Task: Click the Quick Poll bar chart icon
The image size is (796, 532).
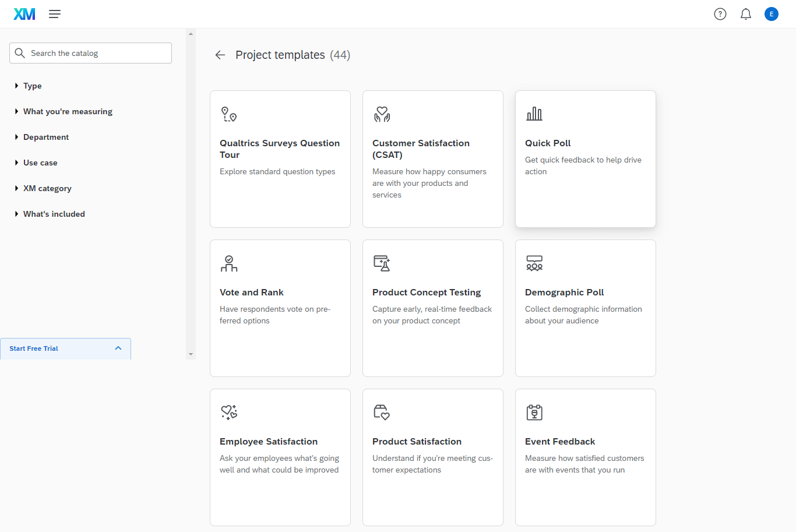Action: (534, 114)
